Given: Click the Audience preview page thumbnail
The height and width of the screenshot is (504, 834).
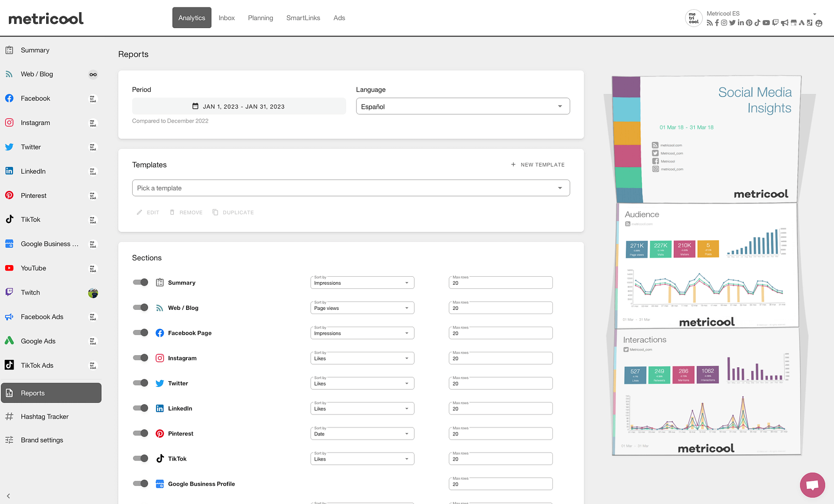Looking at the screenshot, I should click(707, 266).
